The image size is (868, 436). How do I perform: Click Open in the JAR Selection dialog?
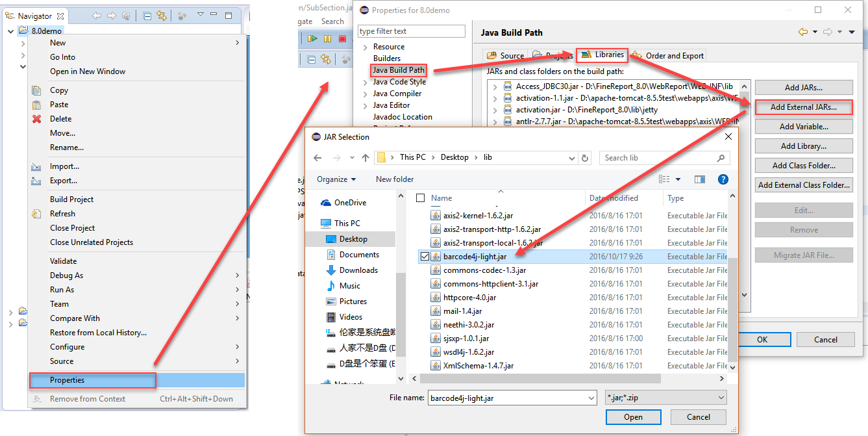(633, 417)
